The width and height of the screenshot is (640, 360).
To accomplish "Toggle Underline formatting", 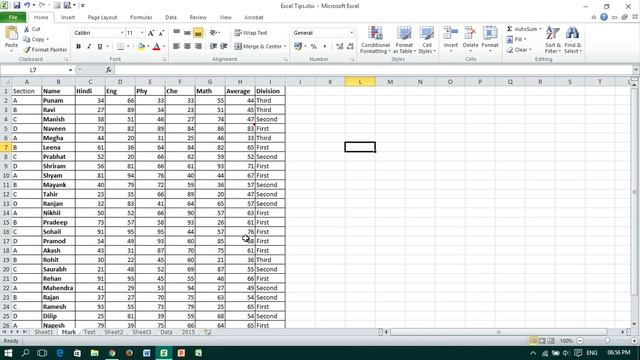I will coord(100,47).
